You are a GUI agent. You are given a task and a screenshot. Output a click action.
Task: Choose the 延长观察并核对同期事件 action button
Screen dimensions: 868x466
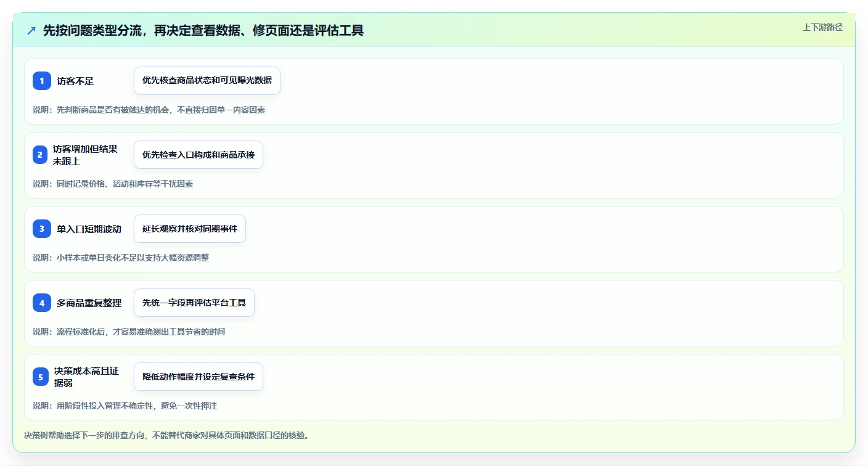point(190,229)
